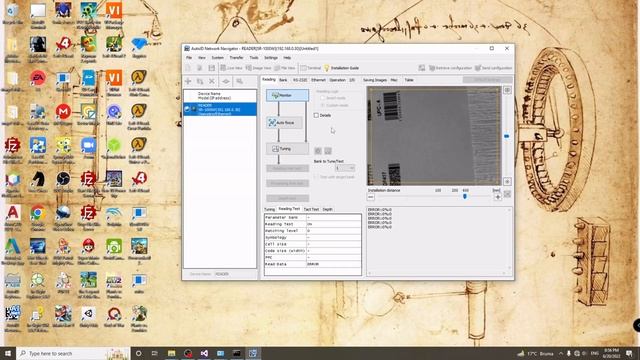The width and height of the screenshot is (640, 360).
Task: Click the icon at top right of camera image
Action: coord(507,90)
